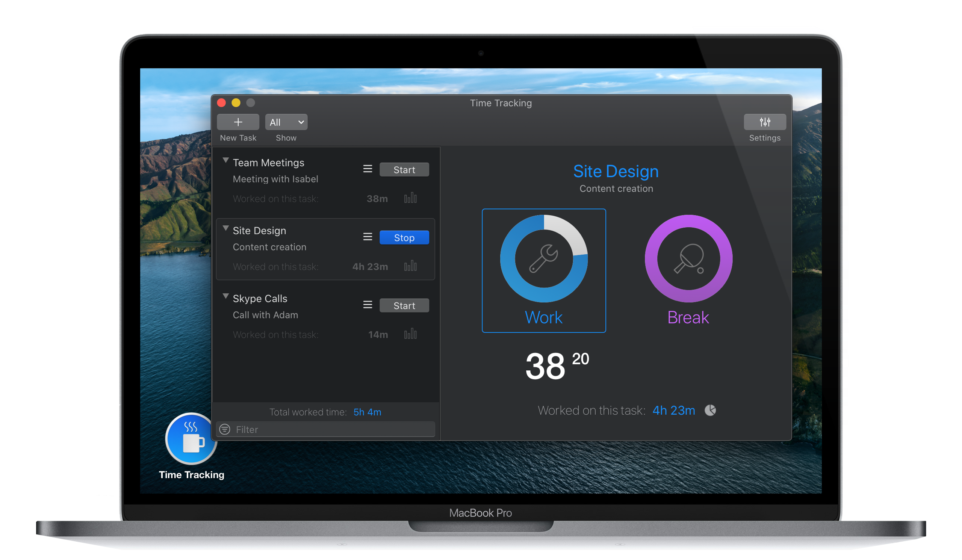Start the Team Meetings task timer
Screen dimensions: 962x560
405,169
